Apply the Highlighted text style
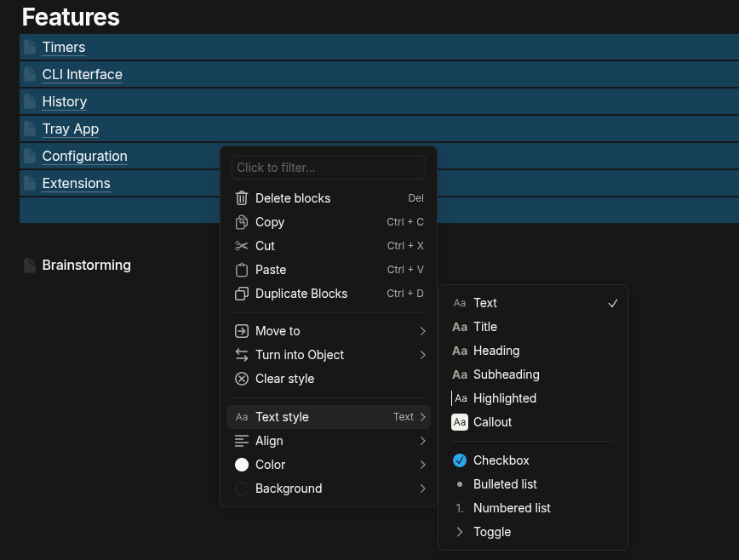Viewport: 739px width, 560px height. (x=533, y=398)
